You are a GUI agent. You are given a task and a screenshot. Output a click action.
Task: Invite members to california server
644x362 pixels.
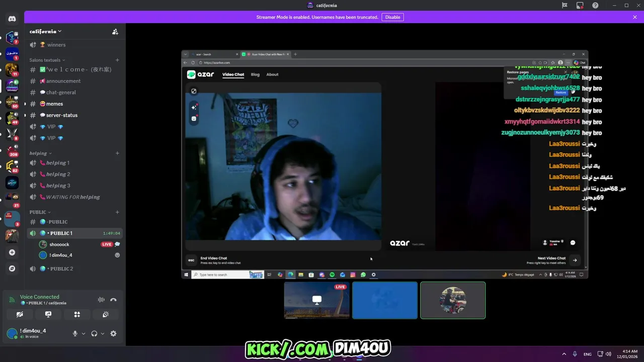coord(115,32)
